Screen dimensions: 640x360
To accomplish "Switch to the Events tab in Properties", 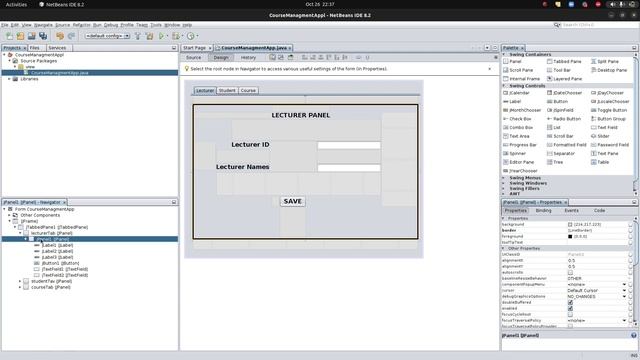I will (571, 211).
